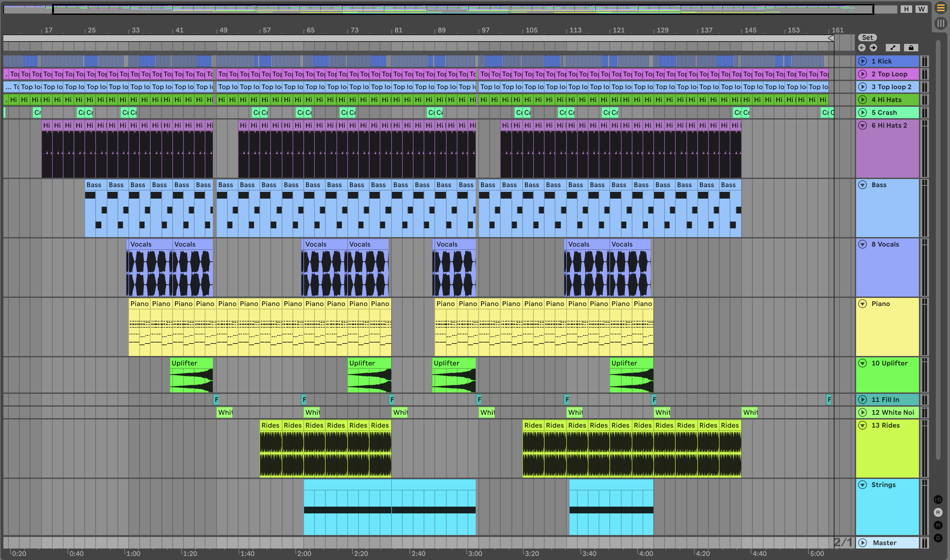Unfold the 1 Kick track
Viewport: 950px width, 560px height.
(x=862, y=61)
